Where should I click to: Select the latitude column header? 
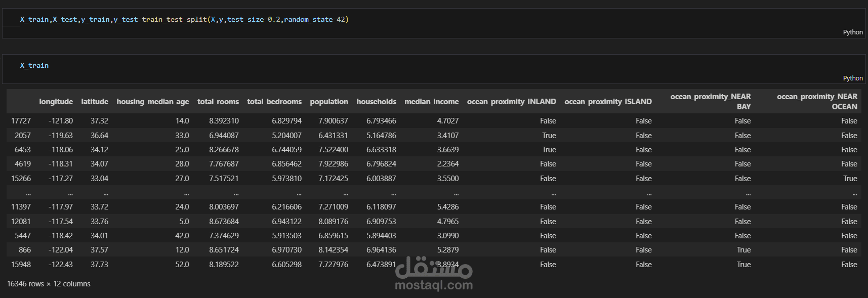95,102
